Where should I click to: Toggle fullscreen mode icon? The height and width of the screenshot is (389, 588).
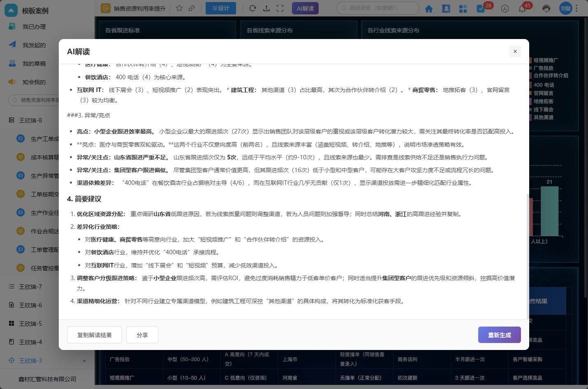click(280, 8)
